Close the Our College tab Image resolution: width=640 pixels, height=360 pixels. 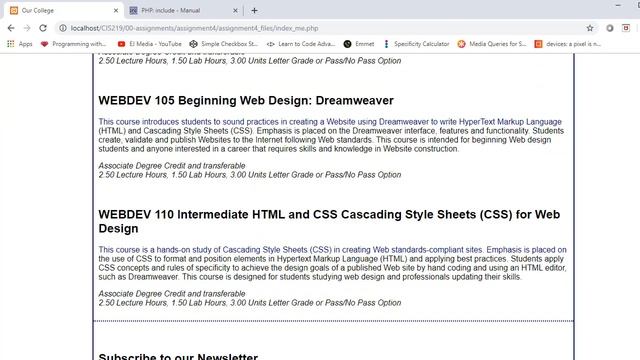click(x=116, y=11)
